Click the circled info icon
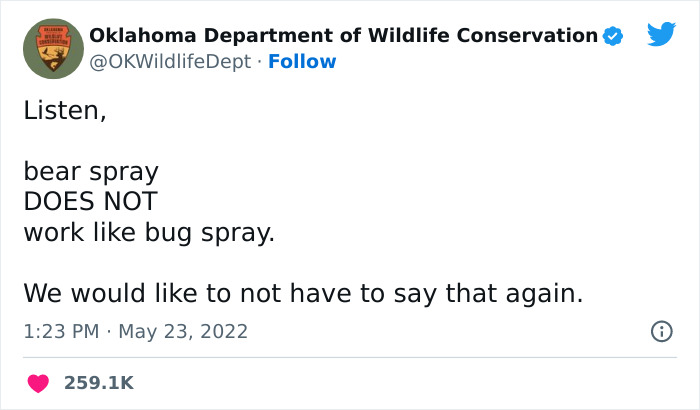Screen dimensions: 700x410 (661, 331)
